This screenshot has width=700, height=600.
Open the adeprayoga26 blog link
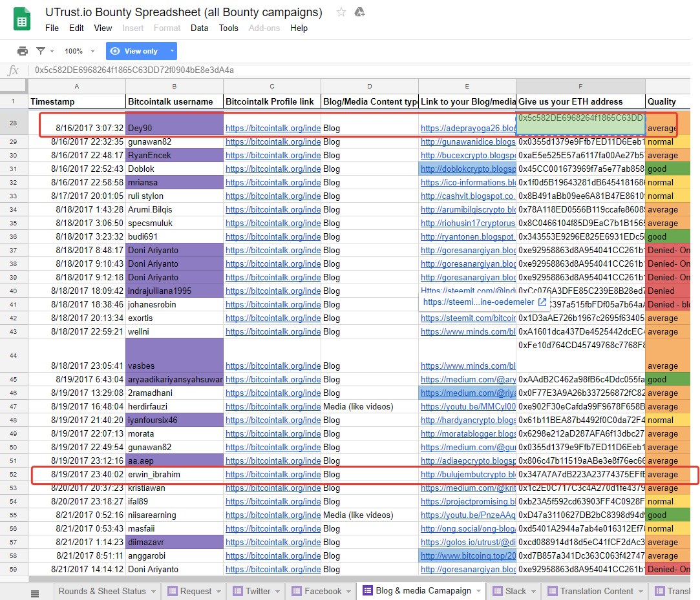click(x=468, y=128)
